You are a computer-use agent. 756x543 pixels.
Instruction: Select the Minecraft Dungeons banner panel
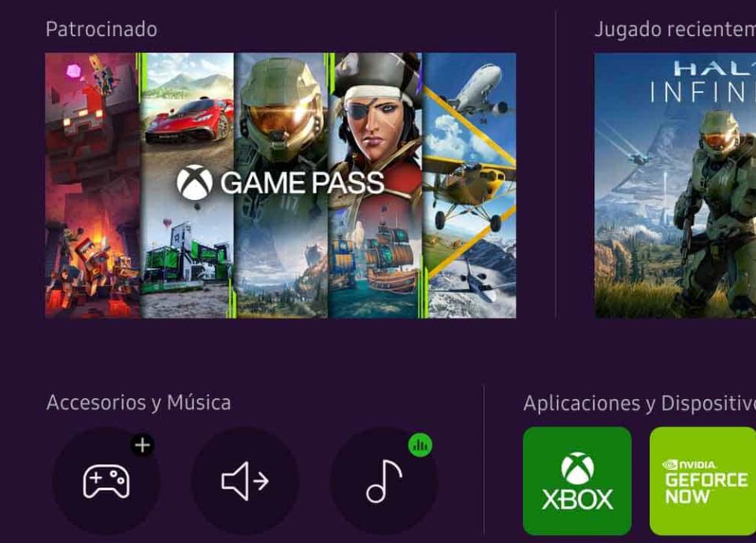93,186
